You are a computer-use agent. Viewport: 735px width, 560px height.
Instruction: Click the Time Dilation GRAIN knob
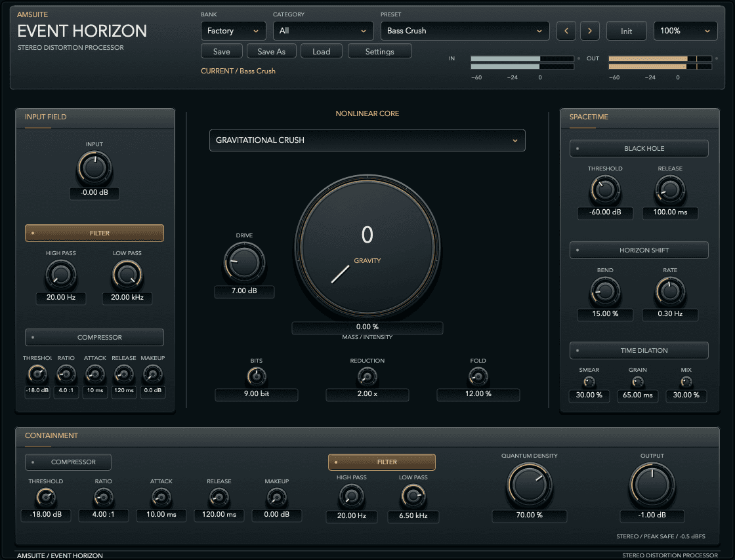[637, 382]
